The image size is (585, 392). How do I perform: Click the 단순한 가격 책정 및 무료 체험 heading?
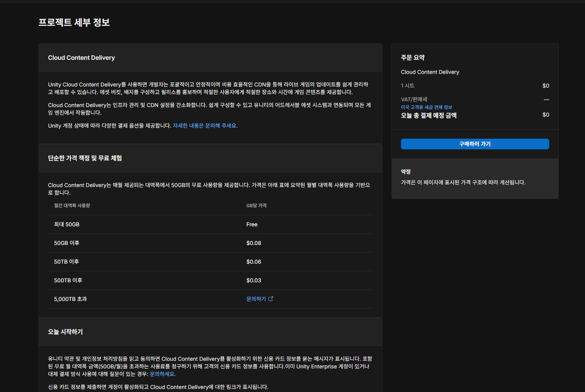(x=85, y=158)
